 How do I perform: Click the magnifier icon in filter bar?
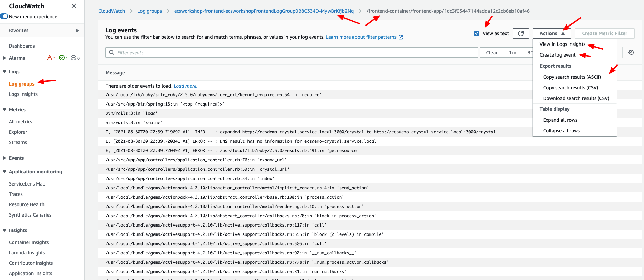[x=111, y=52]
